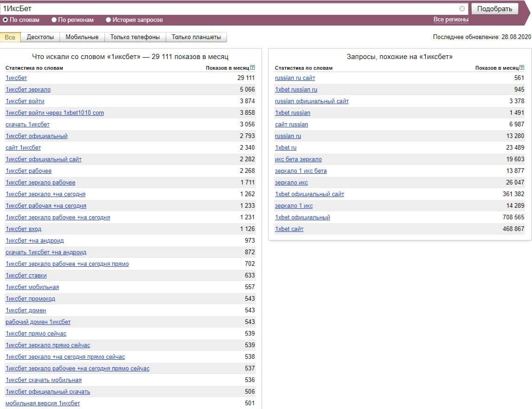Open the 'зеркало икс' similar query
Image resolution: width=532 pixels, height=409 pixels.
291,183
